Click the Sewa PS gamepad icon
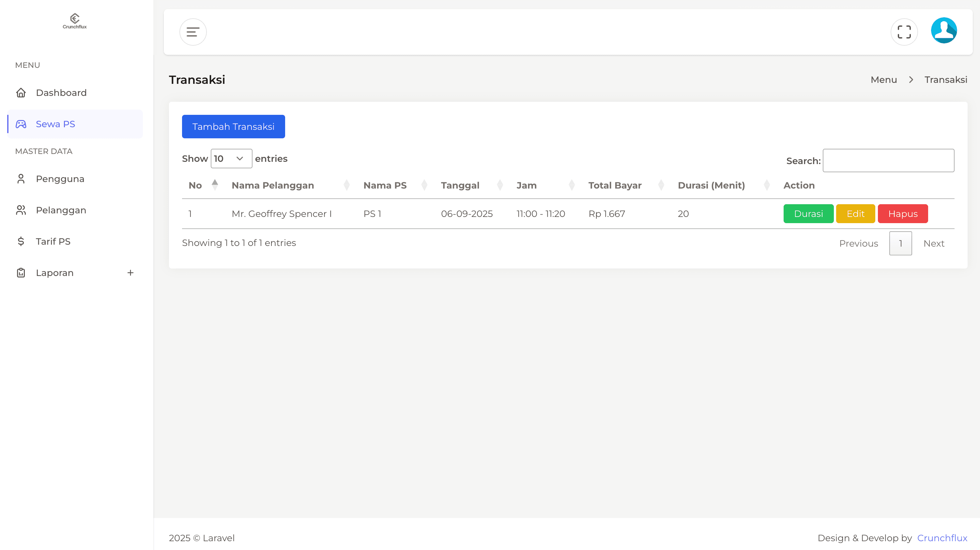 pyautogui.click(x=21, y=124)
